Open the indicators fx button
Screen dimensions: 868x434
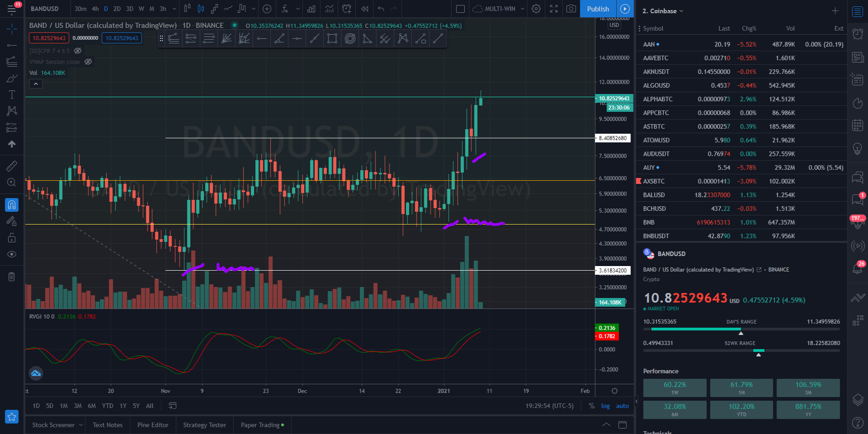tap(285, 9)
